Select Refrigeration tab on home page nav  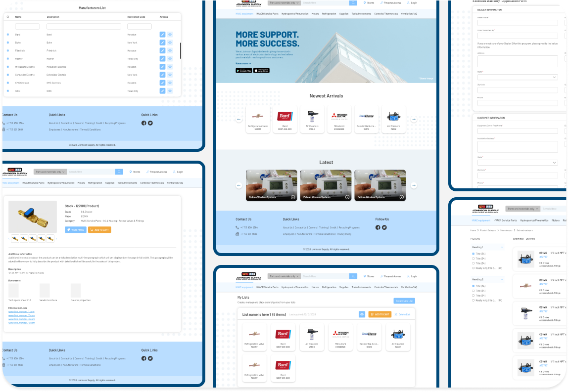329,14
